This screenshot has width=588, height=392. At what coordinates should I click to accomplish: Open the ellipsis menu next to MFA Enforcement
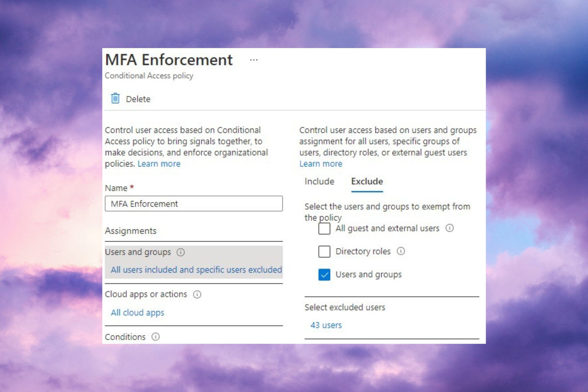point(254,60)
